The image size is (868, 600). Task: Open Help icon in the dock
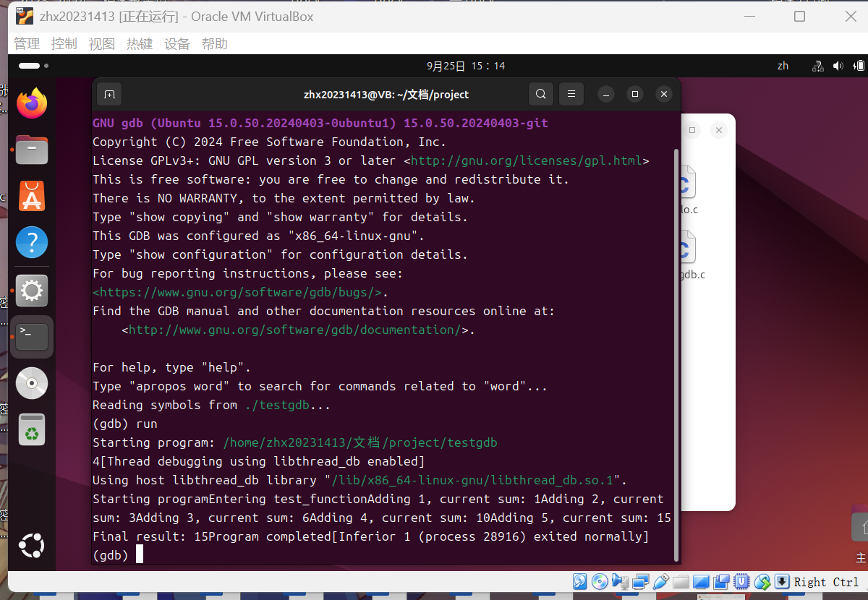pyautogui.click(x=32, y=243)
